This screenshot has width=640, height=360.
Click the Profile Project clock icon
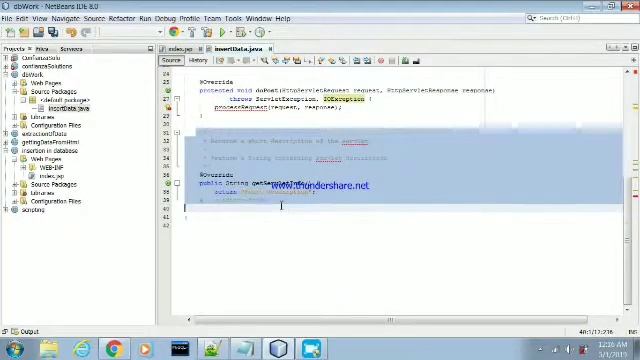[x=260, y=32]
